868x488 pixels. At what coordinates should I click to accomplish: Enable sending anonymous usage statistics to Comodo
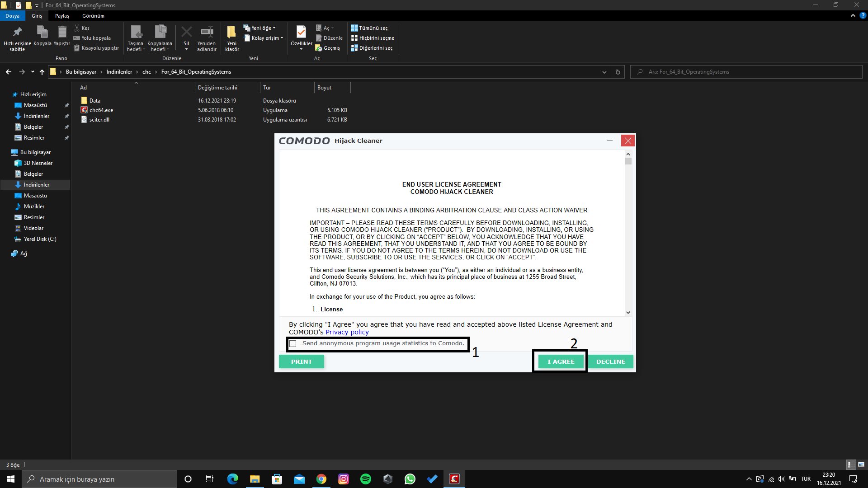click(x=293, y=344)
